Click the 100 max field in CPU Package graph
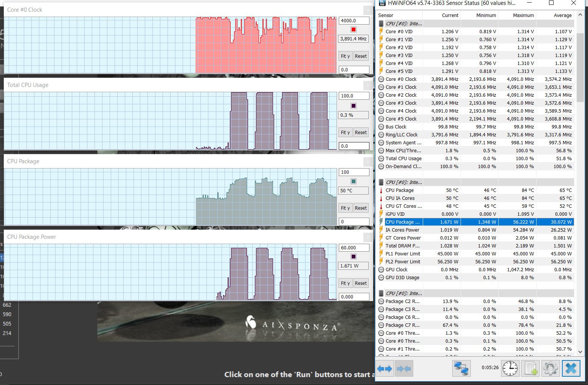 click(354, 172)
